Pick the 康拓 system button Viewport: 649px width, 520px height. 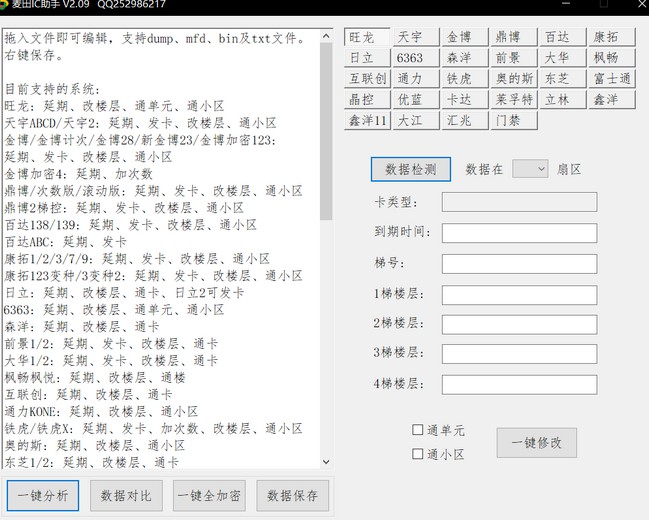coord(612,37)
